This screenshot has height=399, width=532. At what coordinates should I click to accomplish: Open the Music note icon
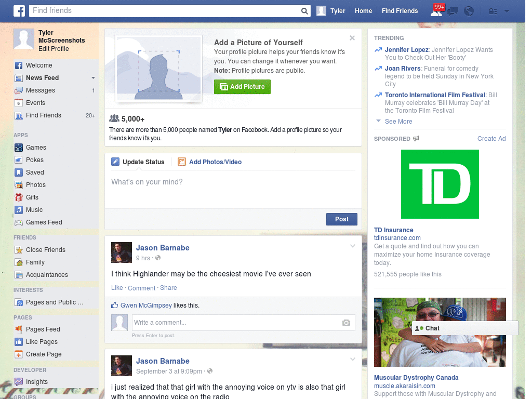(x=19, y=210)
